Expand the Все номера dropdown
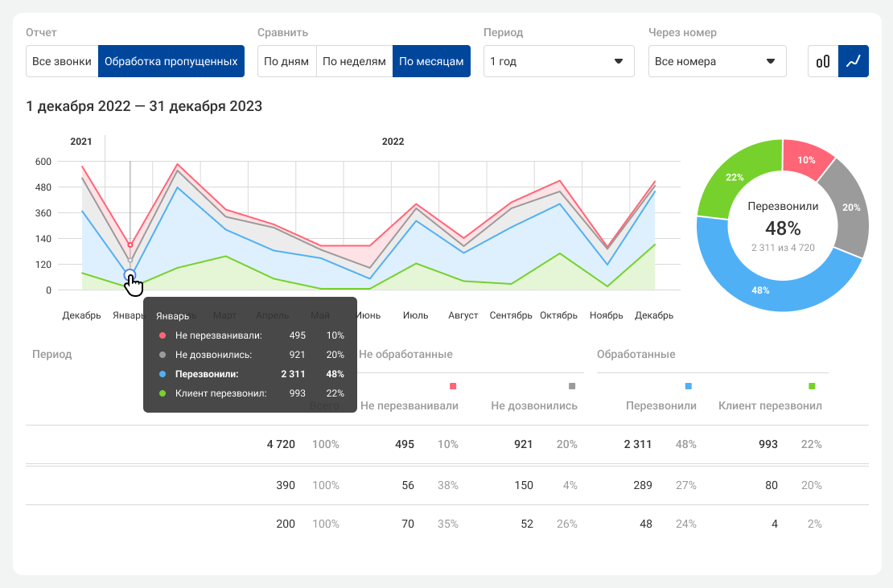 [x=717, y=61]
